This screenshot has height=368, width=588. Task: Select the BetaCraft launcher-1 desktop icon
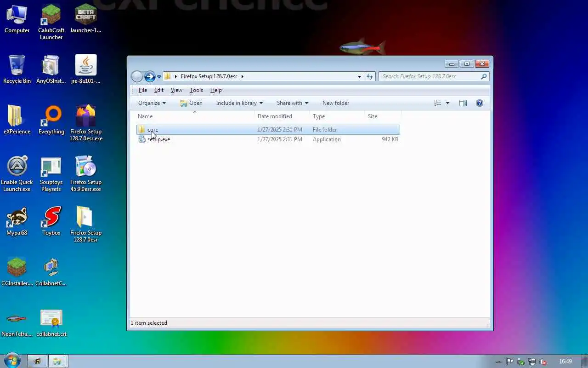pyautogui.click(x=86, y=19)
